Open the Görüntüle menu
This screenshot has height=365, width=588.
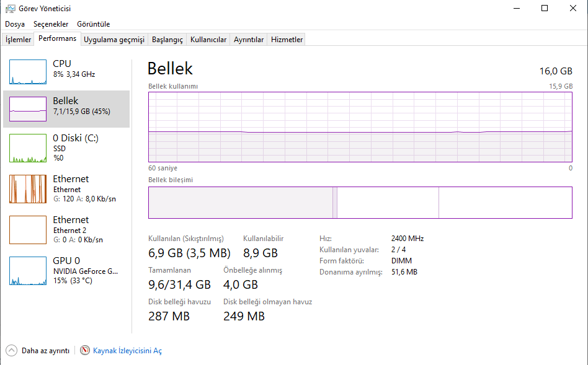(93, 24)
